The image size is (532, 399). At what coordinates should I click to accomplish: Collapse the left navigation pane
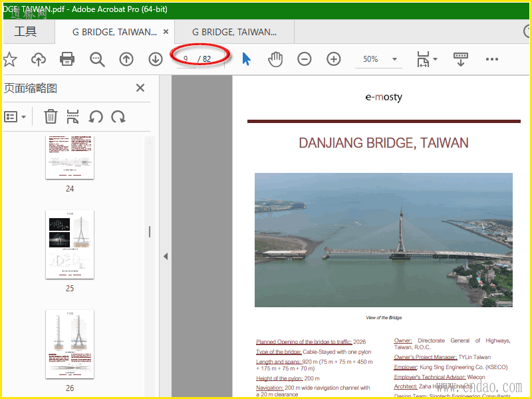tap(166, 257)
